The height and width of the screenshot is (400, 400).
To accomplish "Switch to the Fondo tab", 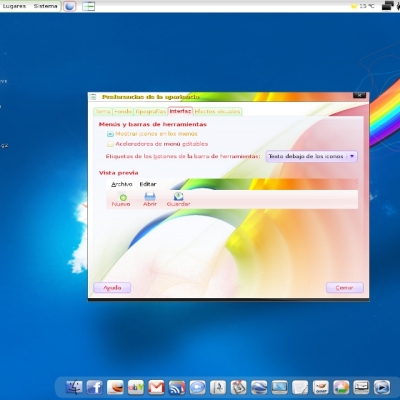I will pos(123,112).
